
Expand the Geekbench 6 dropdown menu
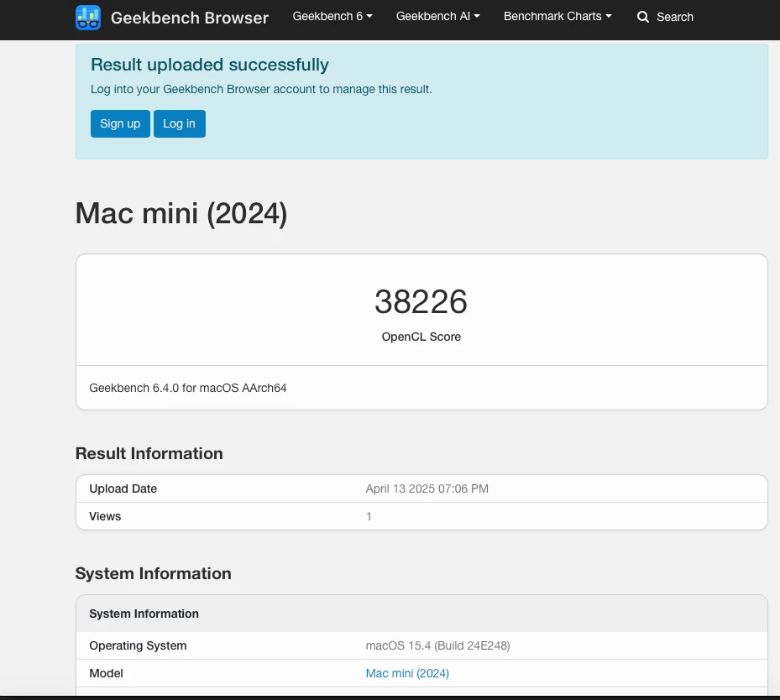[332, 17]
